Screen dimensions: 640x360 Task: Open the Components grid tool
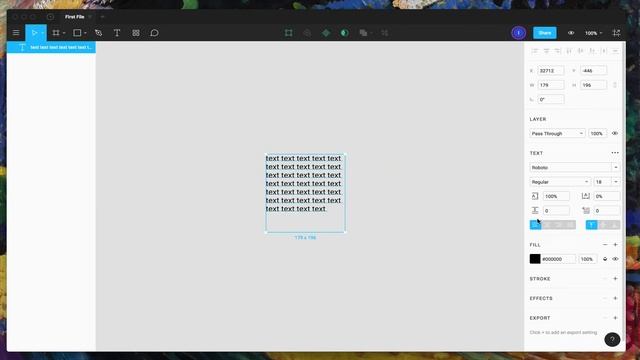[136, 33]
